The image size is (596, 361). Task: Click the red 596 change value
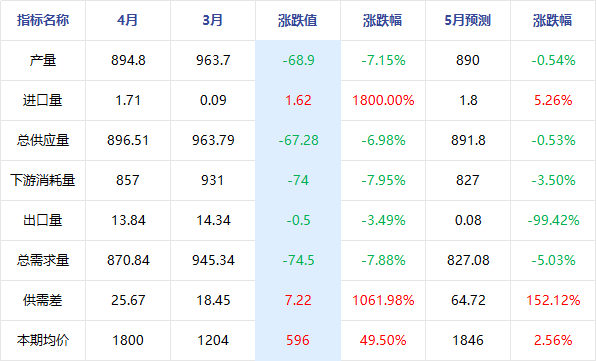(298, 340)
